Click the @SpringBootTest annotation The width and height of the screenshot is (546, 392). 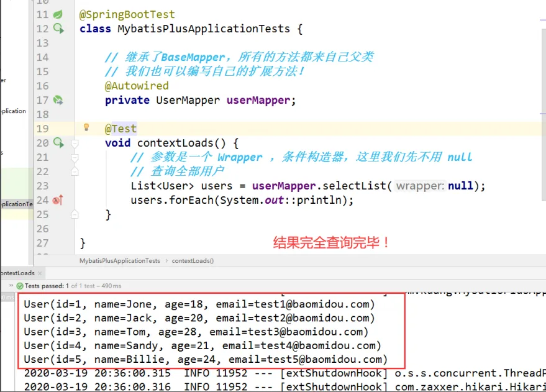click(127, 15)
